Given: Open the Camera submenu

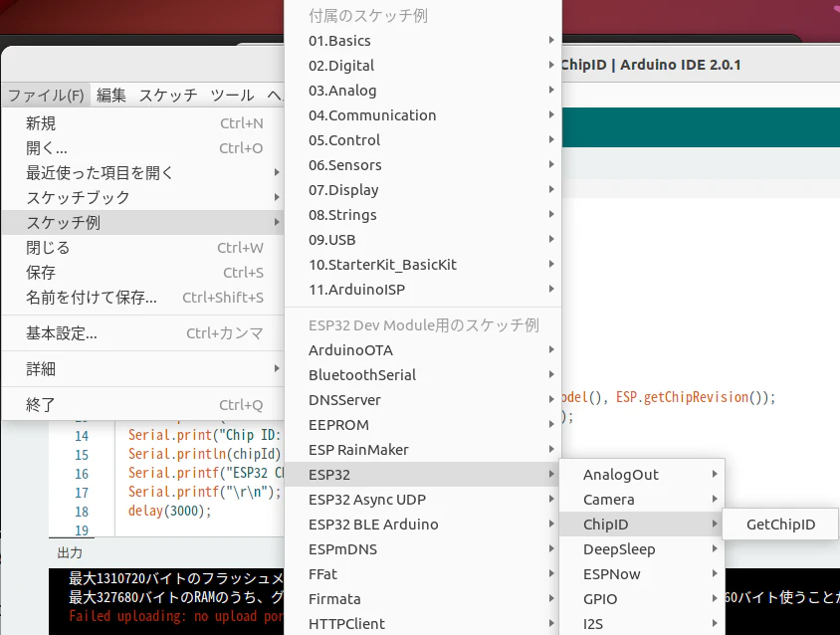Looking at the screenshot, I should coord(642,500).
